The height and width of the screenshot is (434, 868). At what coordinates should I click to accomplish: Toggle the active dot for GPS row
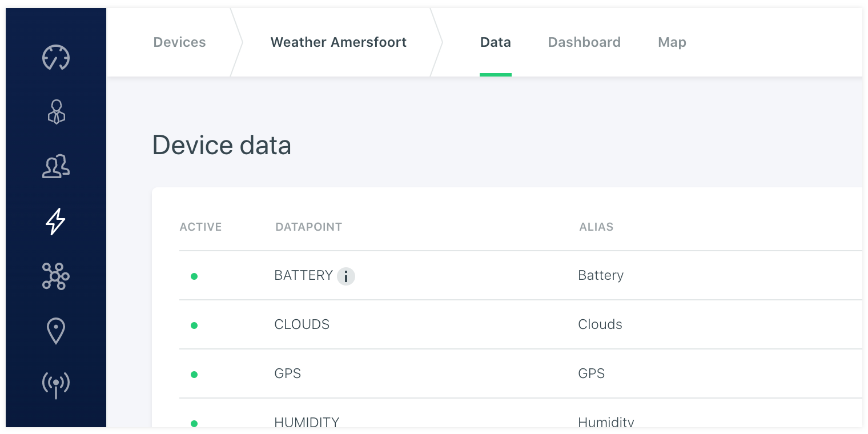[x=194, y=375]
